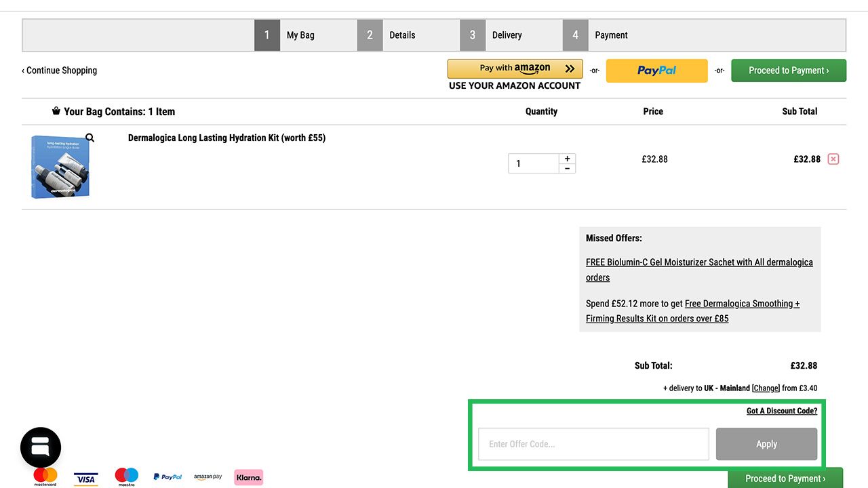Screen dimensions: 868x488
Task: Remove Dermalogica kit with the red X
Action: 833,159
